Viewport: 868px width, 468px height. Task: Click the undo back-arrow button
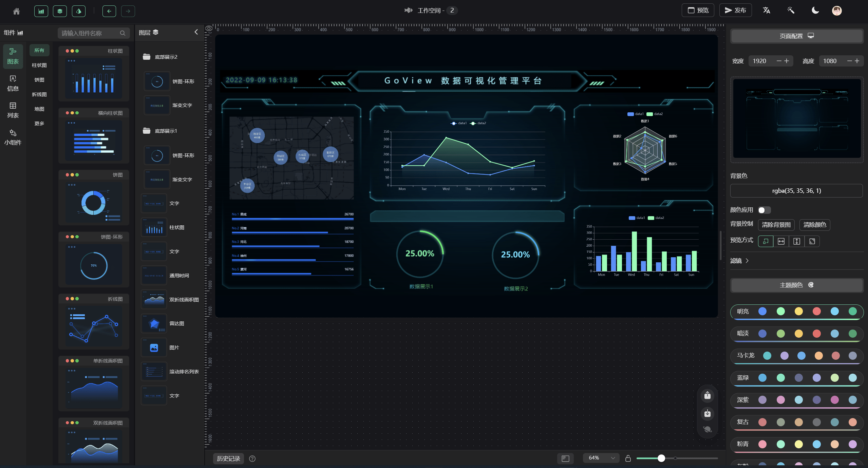click(x=109, y=11)
